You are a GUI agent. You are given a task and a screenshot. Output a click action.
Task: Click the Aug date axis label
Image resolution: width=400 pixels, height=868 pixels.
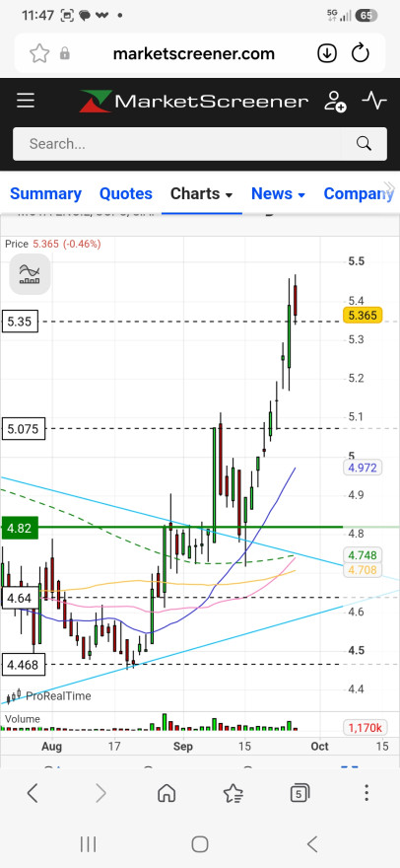[x=51, y=747]
